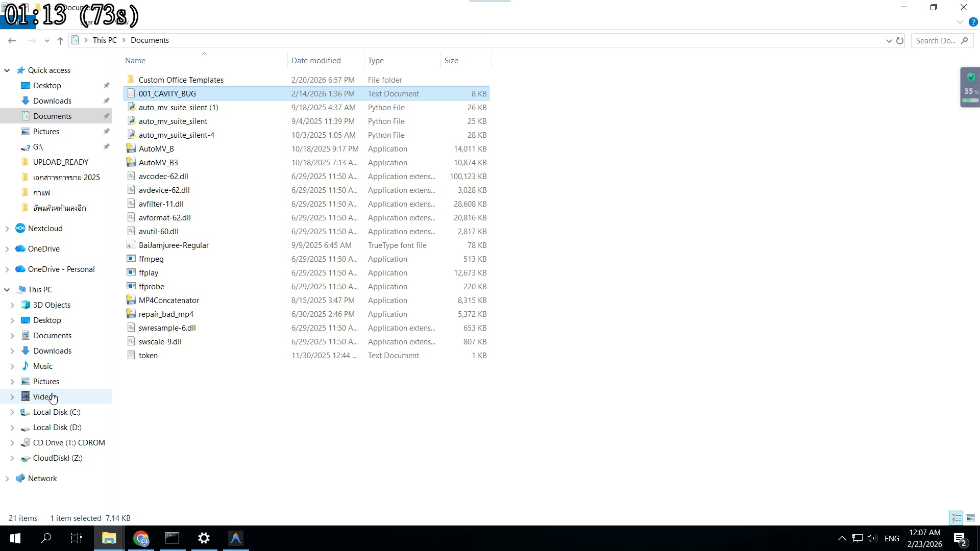Switch to details view layout

coord(956,518)
